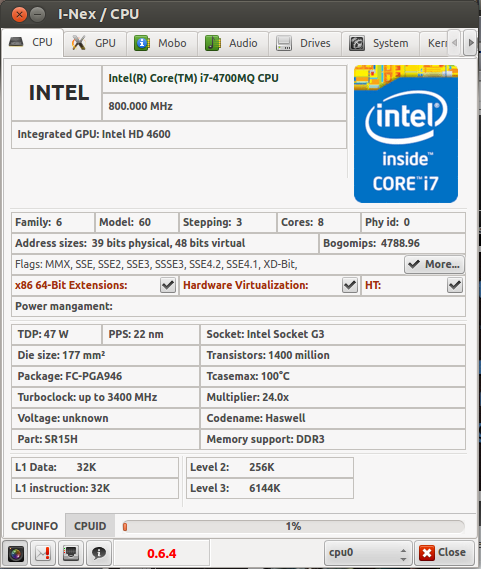481x569 pixels.
Task: Click the More... flags button
Action: click(x=435, y=264)
